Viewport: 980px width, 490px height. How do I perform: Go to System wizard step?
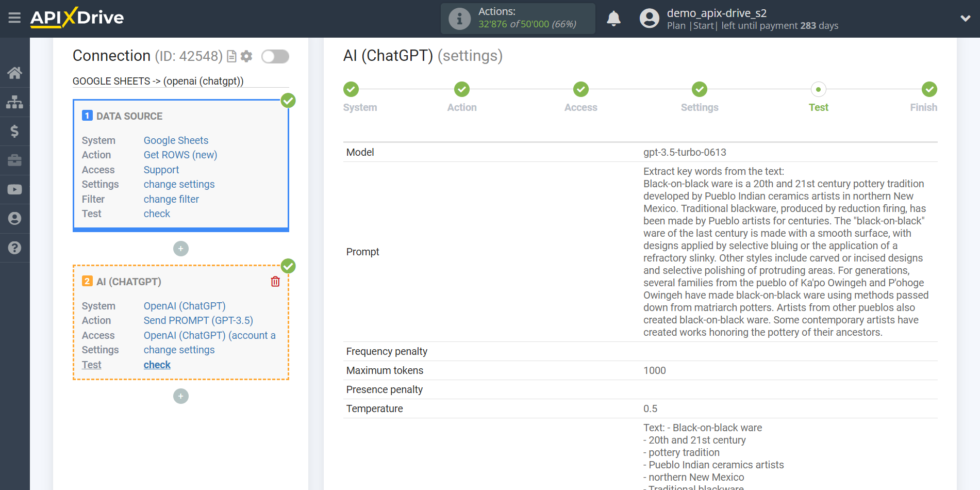pos(351,89)
